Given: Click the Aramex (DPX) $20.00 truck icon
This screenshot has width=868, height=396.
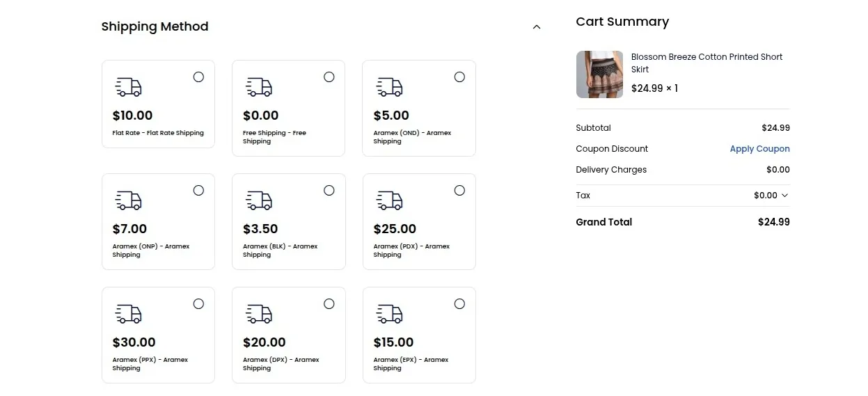Looking at the screenshot, I should click(259, 314).
